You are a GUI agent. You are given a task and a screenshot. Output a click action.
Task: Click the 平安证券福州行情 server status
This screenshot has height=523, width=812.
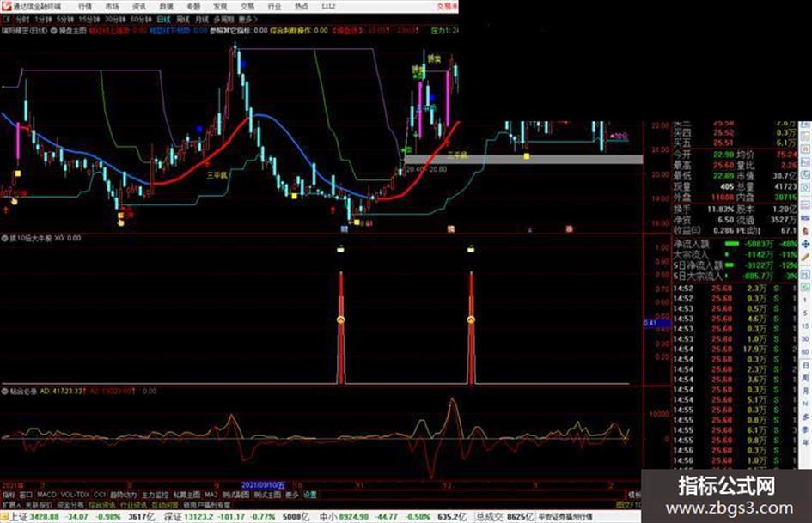565,517
